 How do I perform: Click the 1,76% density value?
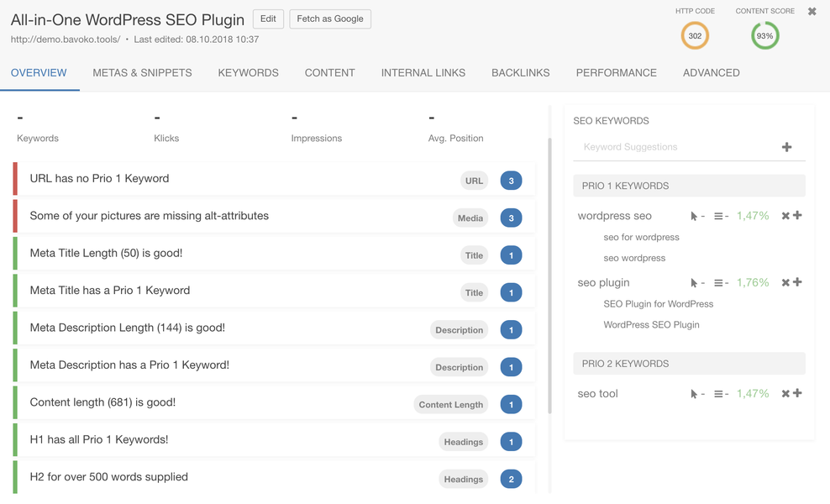(752, 283)
